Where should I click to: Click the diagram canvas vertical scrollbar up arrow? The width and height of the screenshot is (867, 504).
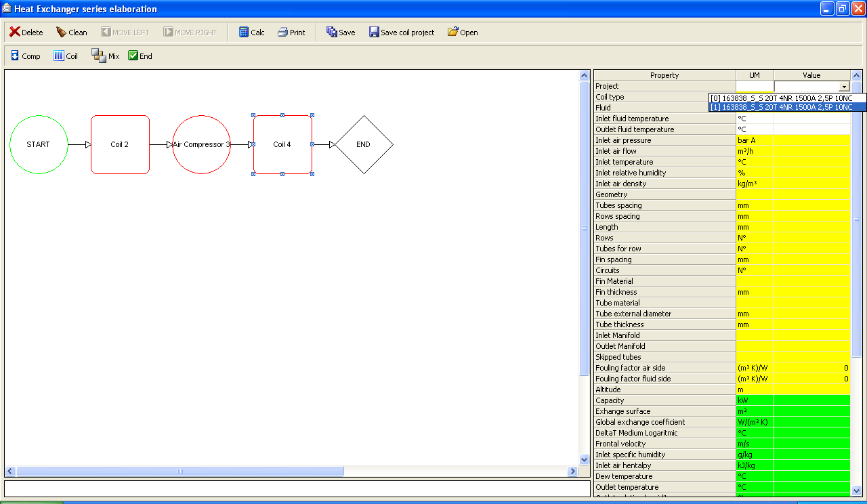[585, 76]
